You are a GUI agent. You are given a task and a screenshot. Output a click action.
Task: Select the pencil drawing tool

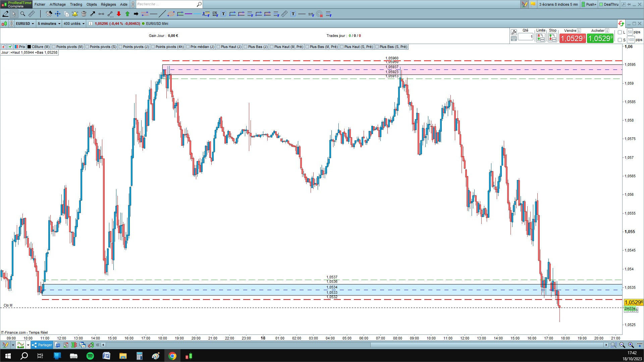[x=5, y=14]
